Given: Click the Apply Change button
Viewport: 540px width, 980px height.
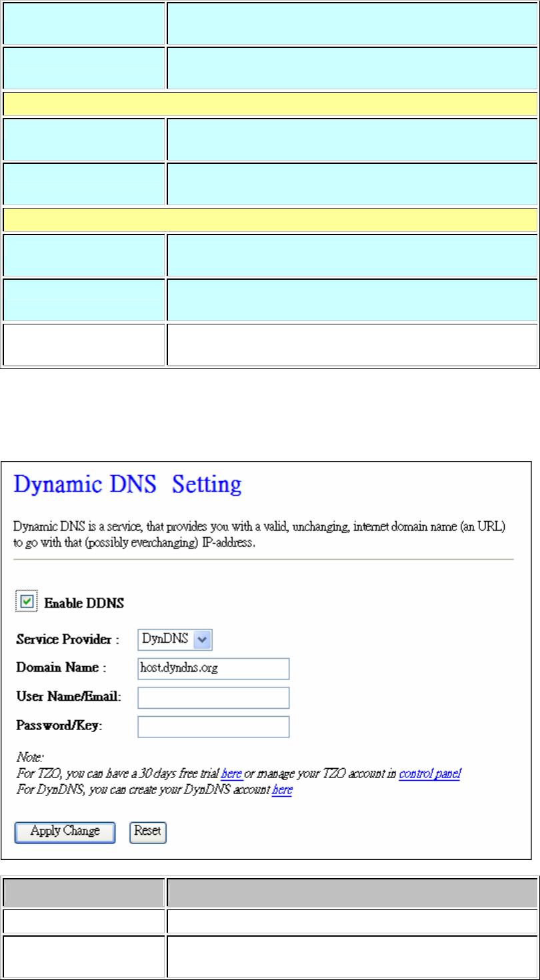Looking at the screenshot, I should (65, 831).
